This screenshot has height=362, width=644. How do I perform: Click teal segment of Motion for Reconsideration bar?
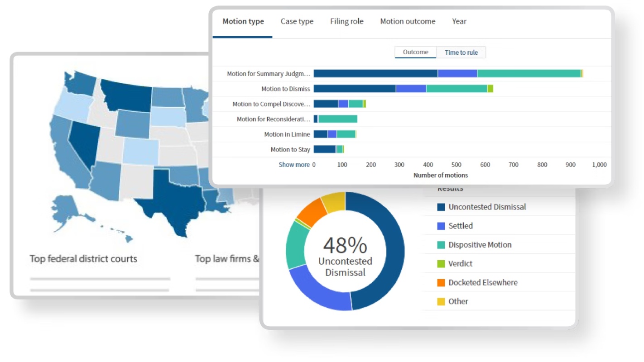pyautogui.click(x=338, y=119)
